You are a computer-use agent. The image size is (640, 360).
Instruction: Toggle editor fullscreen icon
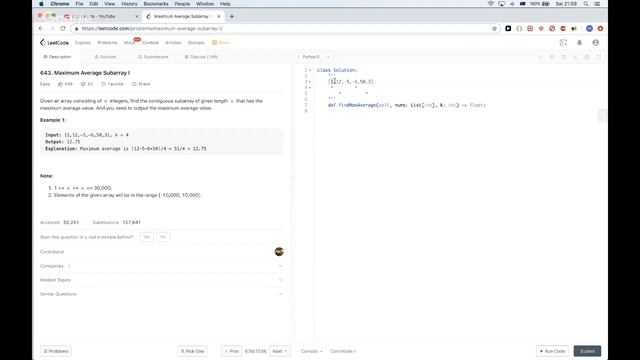click(598, 57)
